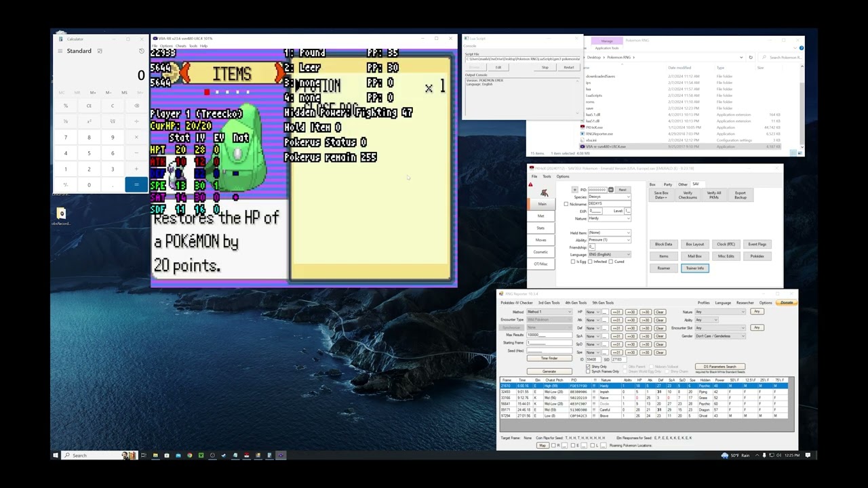Screen dimensions: 868x488
Task: Click Generate in RNG Reporter
Action: pos(549,371)
